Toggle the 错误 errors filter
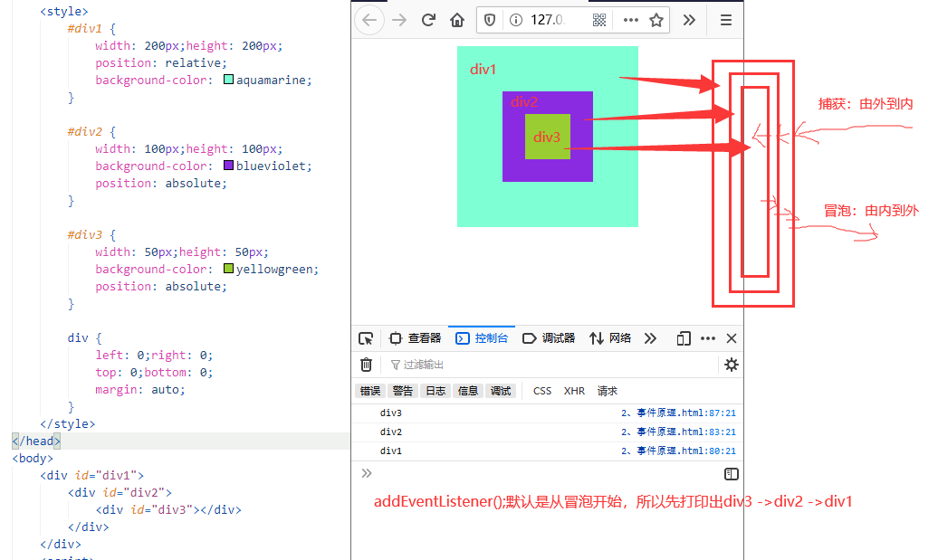Screen dimensions: 938x560 coord(370,391)
